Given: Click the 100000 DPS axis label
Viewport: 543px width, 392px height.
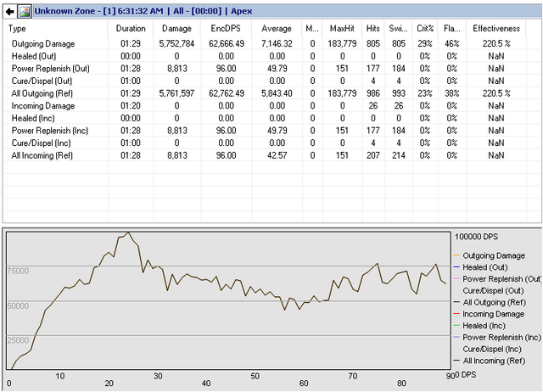Looking at the screenshot, I should (477, 237).
